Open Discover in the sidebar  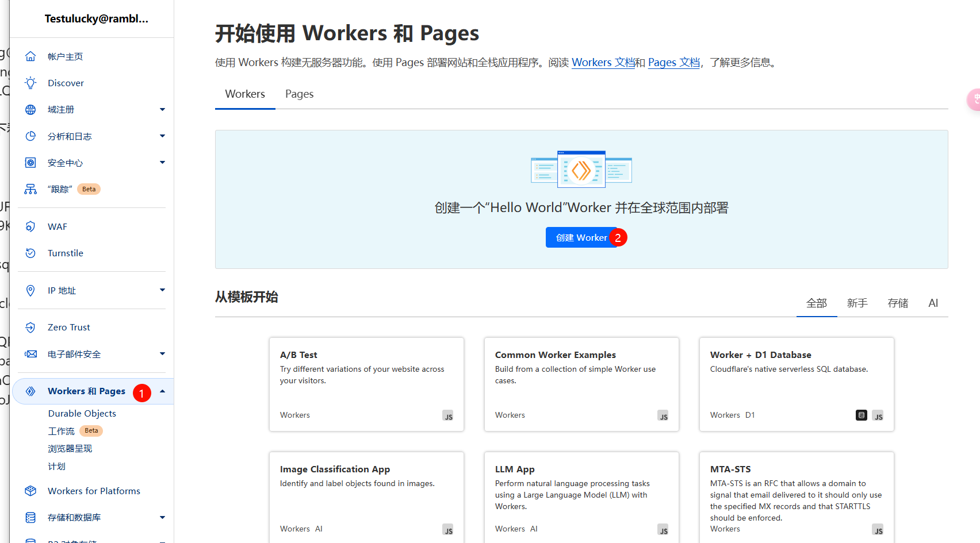click(66, 83)
